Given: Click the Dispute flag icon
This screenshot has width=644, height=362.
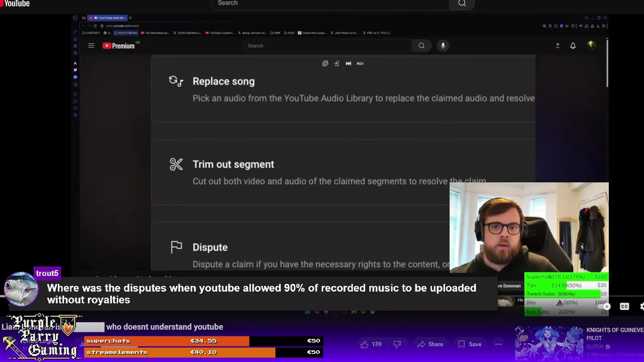Looking at the screenshot, I should [x=176, y=247].
